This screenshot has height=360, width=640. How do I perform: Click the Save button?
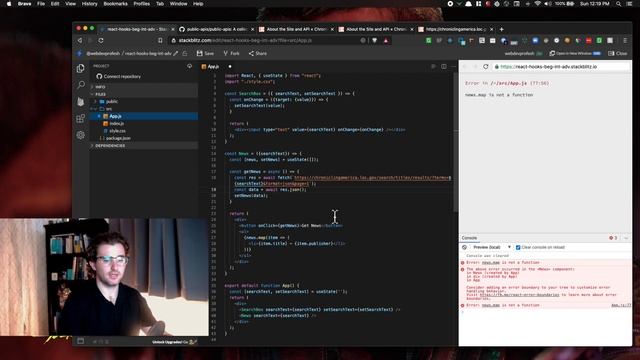(x=205, y=53)
